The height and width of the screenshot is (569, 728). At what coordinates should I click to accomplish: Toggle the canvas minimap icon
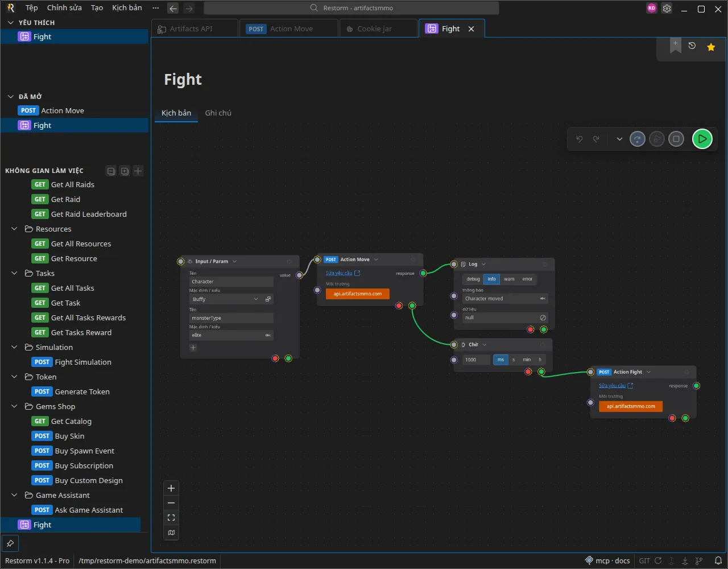coord(171,533)
